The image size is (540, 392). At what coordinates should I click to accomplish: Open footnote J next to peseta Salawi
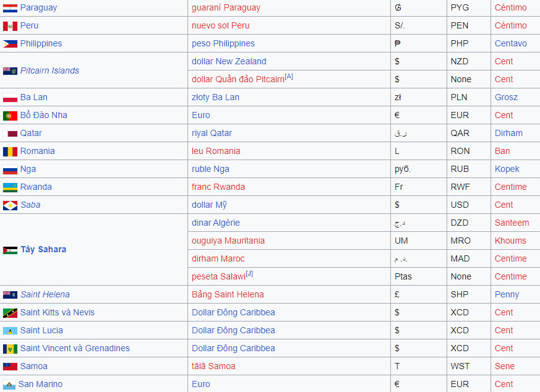click(x=249, y=274)
